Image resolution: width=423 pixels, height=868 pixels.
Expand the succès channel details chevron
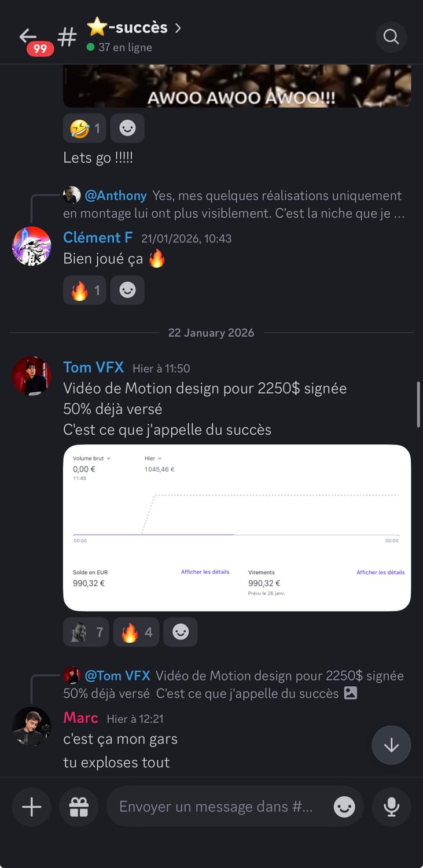click(x=178, y=28)
